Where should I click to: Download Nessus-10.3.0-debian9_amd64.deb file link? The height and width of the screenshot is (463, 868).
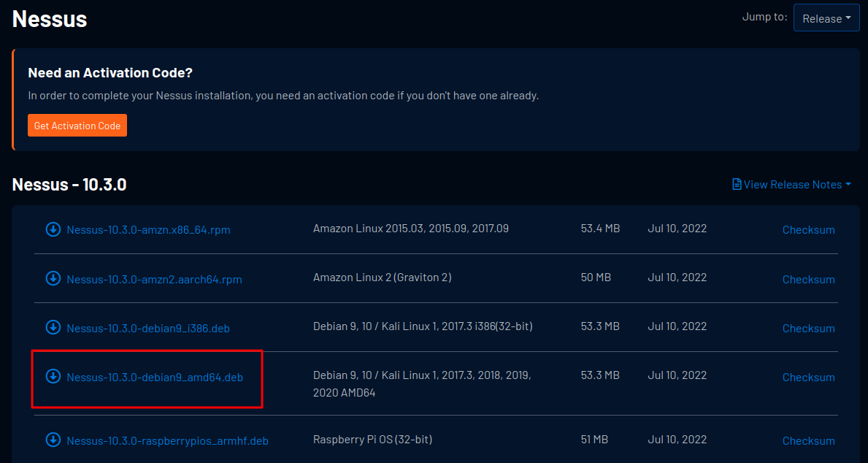(155, 378)
